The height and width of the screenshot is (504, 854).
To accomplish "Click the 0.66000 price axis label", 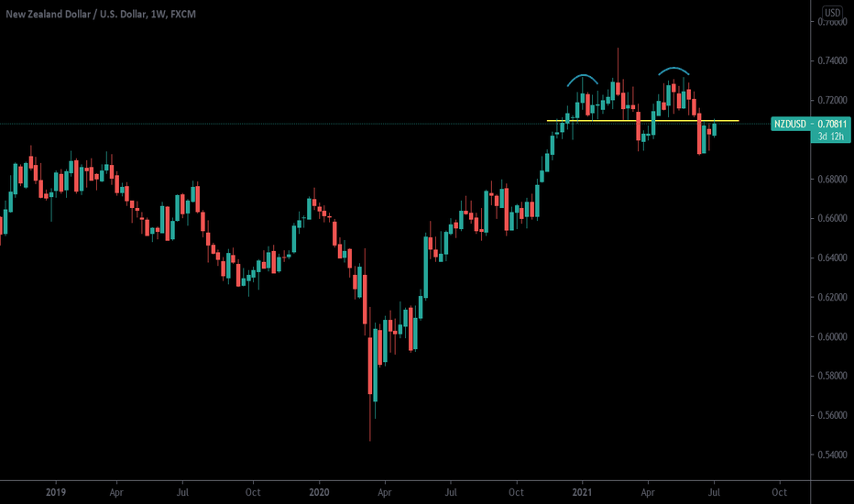I will point(832,218).
